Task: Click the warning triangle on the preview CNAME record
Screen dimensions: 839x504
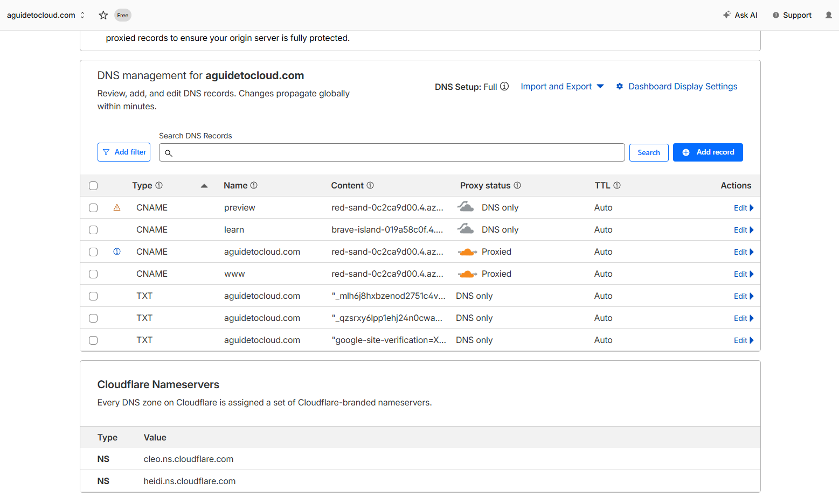Action: pyautogui.click(x=117, y=207)
